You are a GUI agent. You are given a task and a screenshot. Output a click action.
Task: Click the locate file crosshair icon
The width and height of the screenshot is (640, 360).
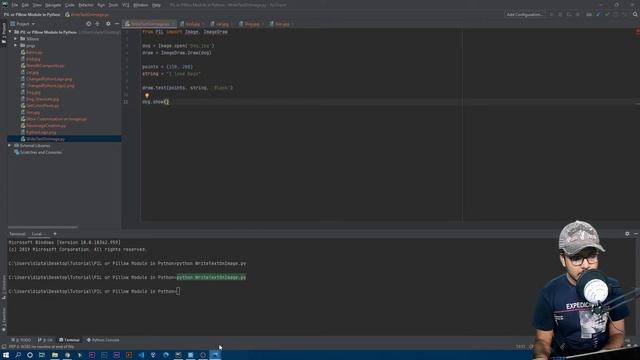[x=89, y=24]
